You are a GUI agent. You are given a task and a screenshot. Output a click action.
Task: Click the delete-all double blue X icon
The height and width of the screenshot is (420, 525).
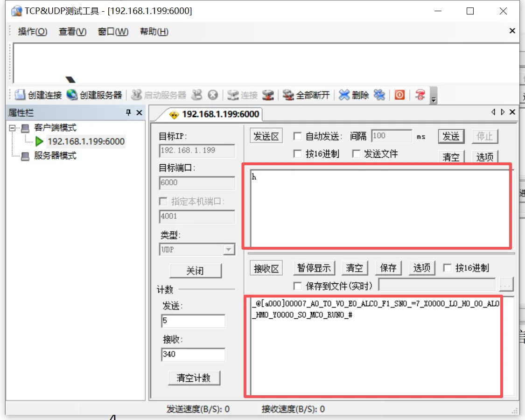pyautogui.click(x=379, y=95)
